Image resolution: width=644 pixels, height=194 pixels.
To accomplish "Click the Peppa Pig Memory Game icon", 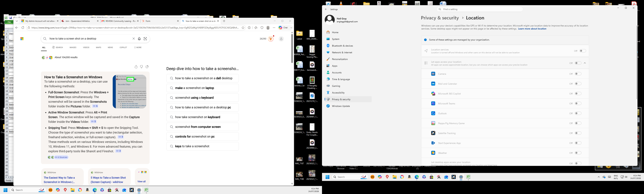I will tap(433, 123).
